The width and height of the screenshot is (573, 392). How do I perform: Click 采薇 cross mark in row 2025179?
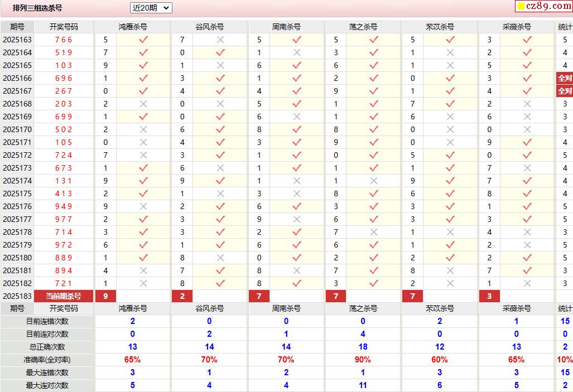(x=527, y=245)
